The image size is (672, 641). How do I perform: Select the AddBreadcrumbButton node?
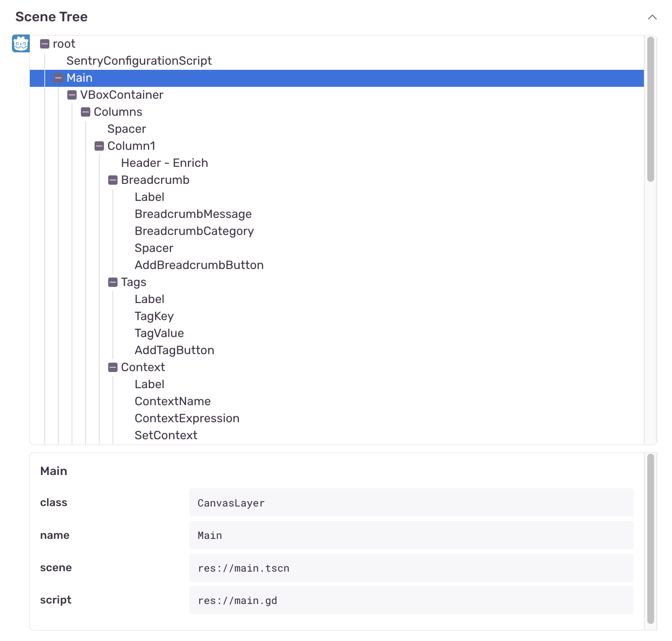tap(199, 265)
